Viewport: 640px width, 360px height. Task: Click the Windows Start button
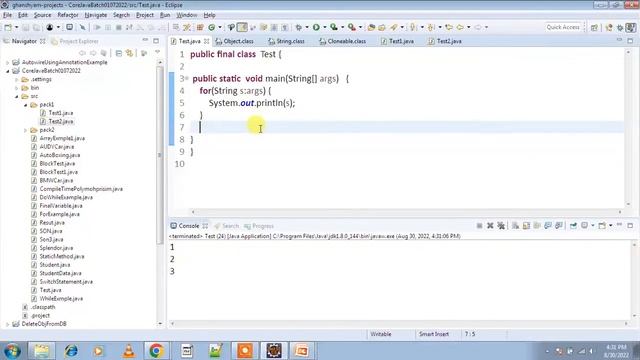[12, 351]
